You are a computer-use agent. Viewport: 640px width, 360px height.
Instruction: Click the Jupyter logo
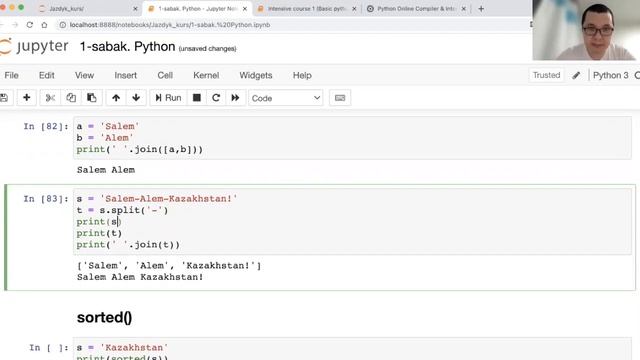point(34,47)
